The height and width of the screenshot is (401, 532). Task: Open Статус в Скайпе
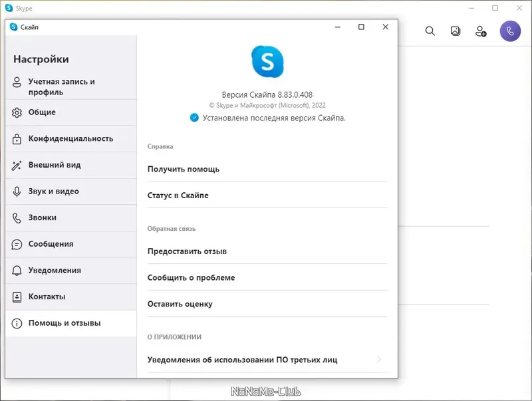[x=267, y=196]
